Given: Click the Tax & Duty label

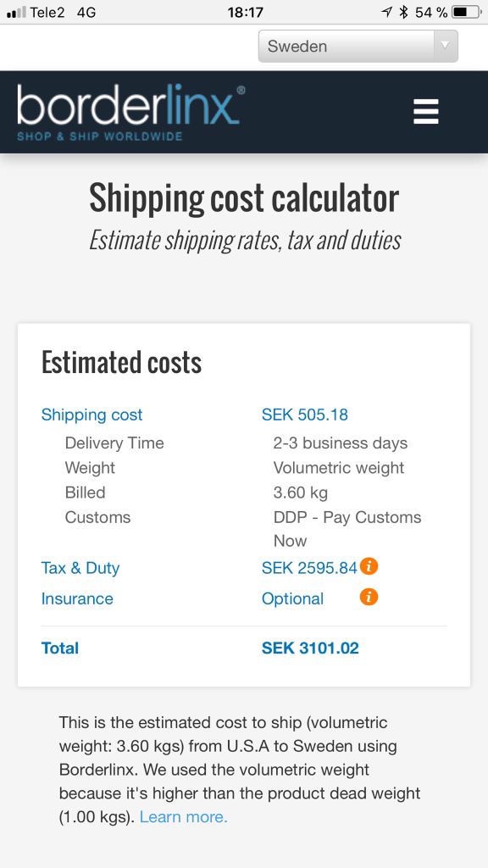Looking at the screenshot, I should tap(80, 568).
